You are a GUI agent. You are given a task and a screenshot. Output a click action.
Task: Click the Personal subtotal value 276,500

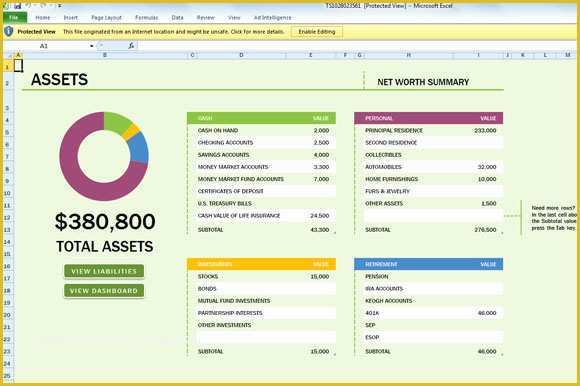pos(485,230)
